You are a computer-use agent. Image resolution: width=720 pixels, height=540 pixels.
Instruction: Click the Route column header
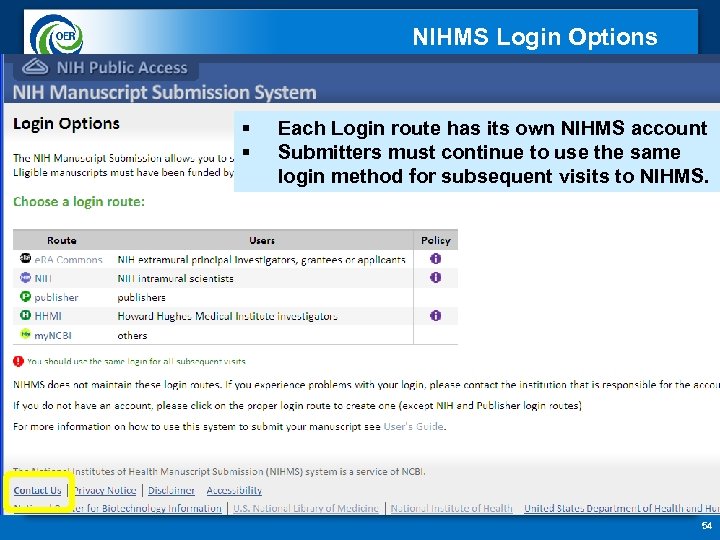pyautogui.click(x=62, y=240)
